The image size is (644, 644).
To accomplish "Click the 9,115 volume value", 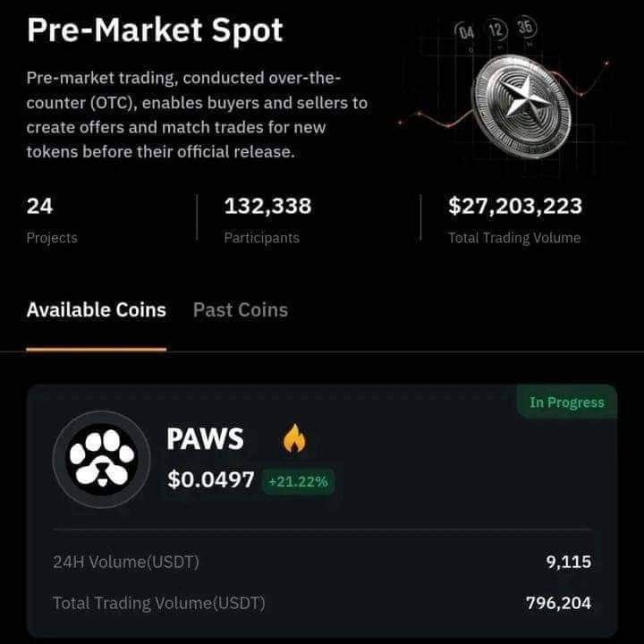I will coord(569,562).
